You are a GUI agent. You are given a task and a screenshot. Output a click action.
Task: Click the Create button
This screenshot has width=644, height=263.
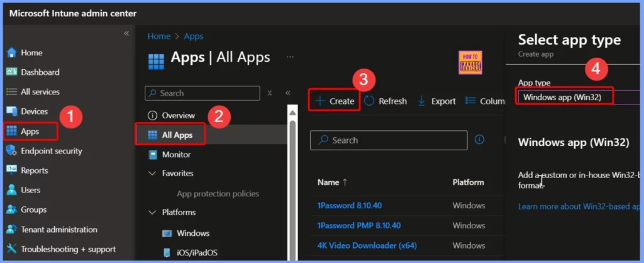pyautogui.click(x=335, y=101)
